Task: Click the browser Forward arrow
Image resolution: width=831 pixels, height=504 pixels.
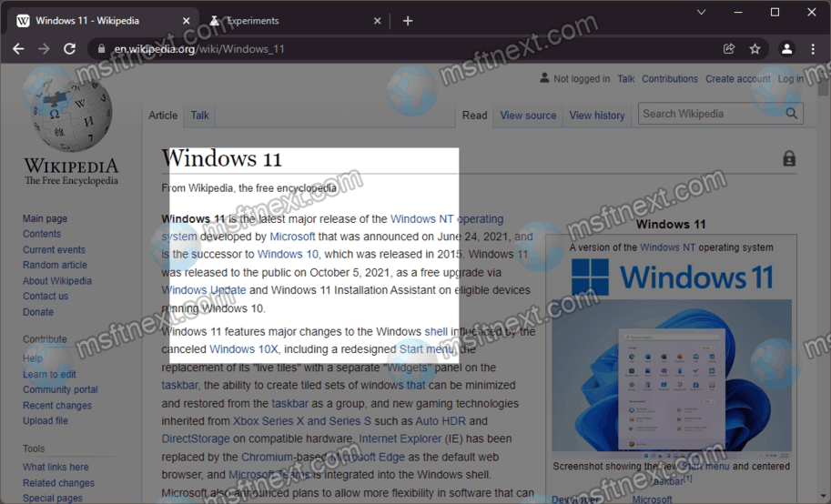Action: coord(44,49)
